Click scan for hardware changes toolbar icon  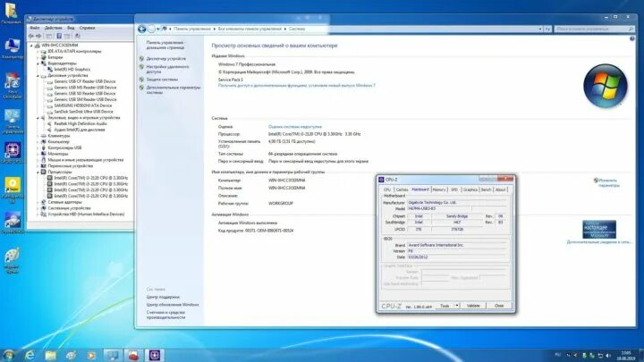pyautogui.click(x=77, y=36)
